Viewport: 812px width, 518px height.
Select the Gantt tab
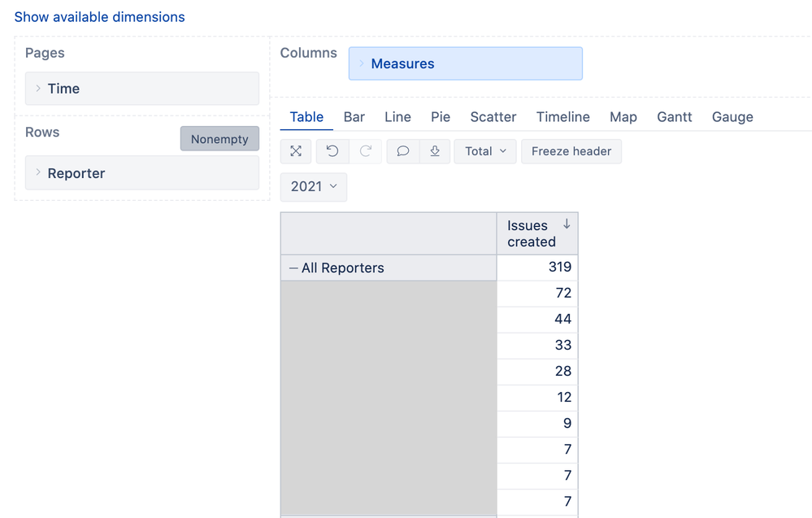674,117
